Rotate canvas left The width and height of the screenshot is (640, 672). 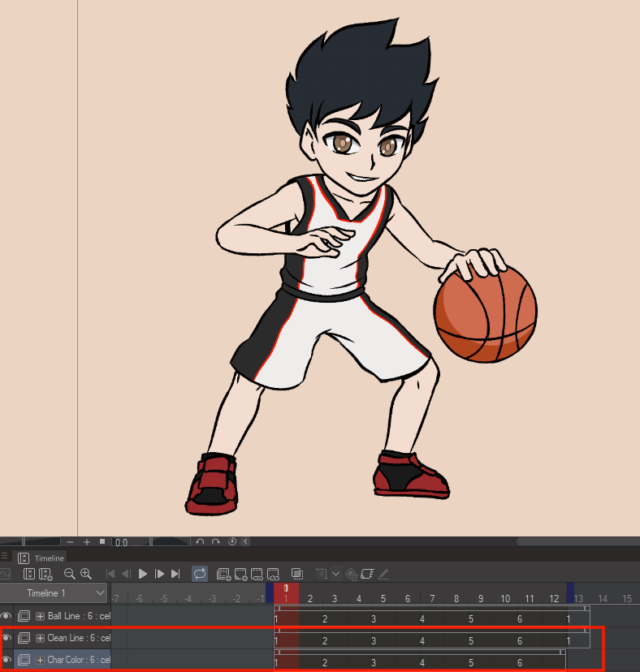point(200,541)
